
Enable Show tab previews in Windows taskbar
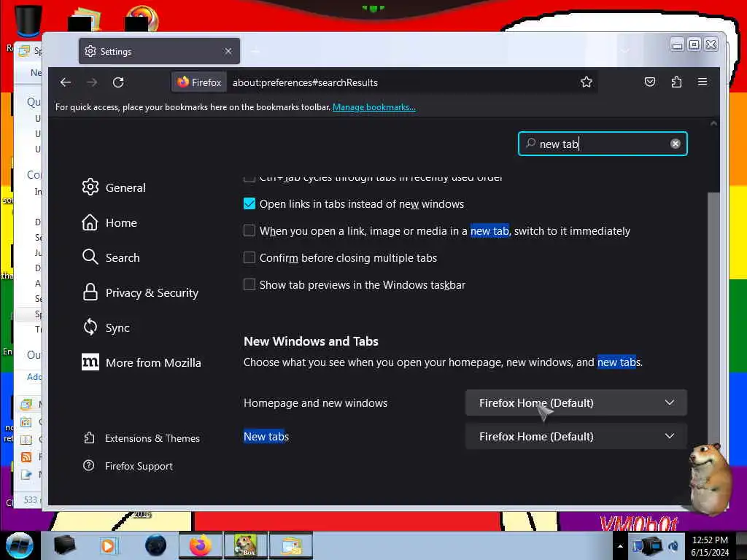(249, 285)
